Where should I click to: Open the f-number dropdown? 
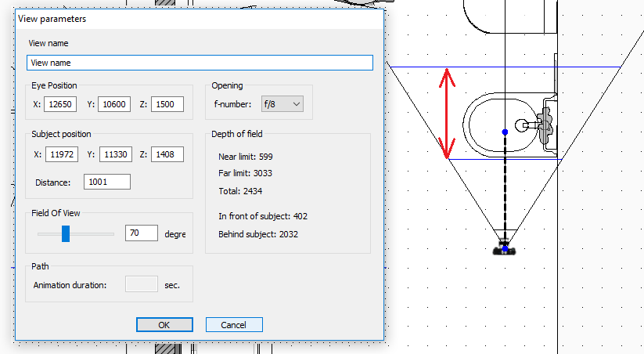coord(282,104)
